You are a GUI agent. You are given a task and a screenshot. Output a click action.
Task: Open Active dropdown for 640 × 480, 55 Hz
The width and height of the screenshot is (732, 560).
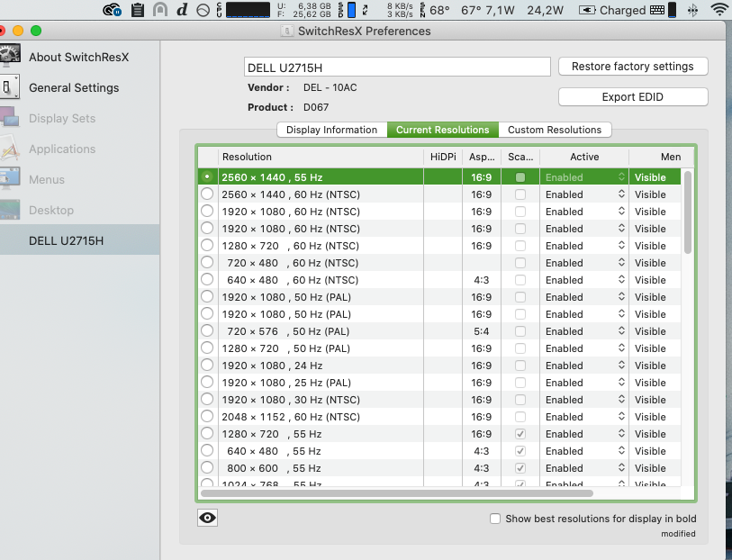[x=584, y=451]
